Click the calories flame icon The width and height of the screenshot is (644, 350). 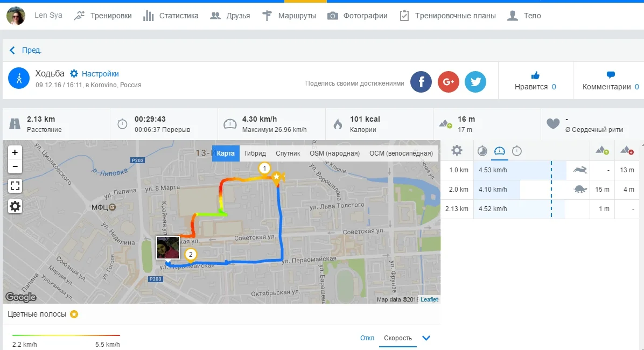click(x=338, y=124)
